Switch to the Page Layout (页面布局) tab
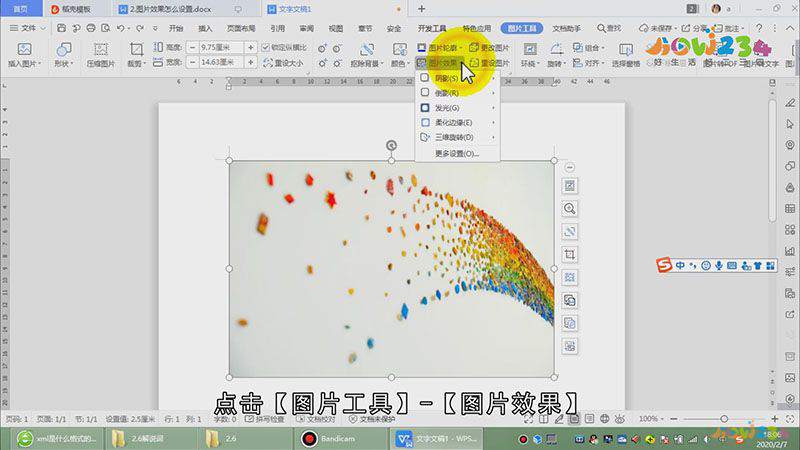 [x=241, y=28]
